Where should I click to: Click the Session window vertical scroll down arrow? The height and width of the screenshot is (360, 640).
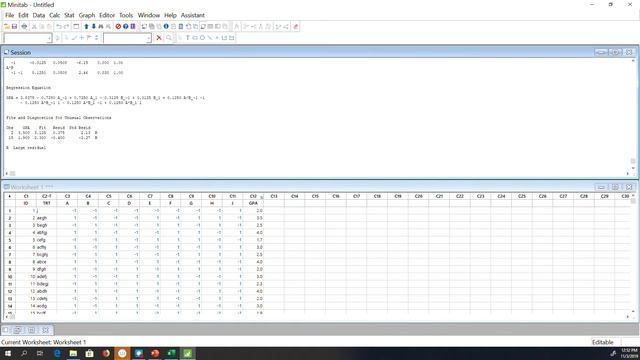(x=633, y=168)
